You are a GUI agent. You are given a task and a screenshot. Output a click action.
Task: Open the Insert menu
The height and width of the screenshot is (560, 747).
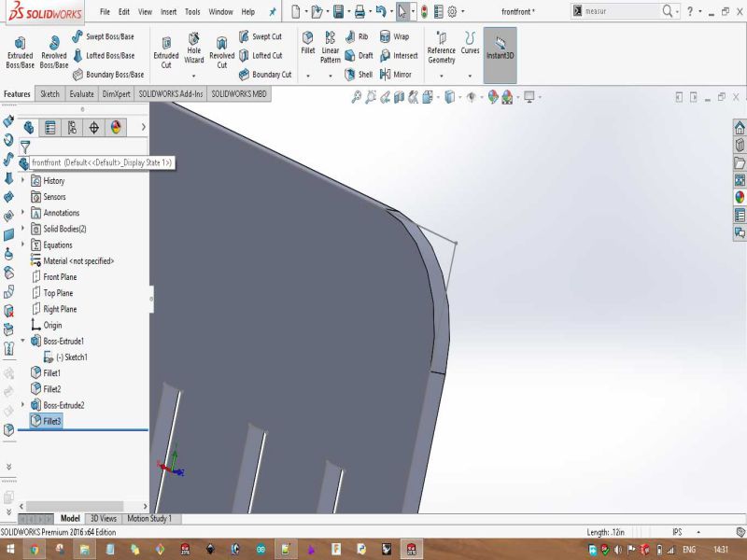coord(168,11)
